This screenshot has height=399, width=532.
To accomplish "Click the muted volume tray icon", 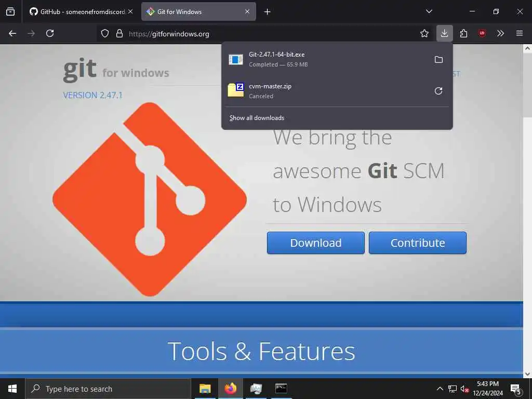I will (x=464, y=389).
